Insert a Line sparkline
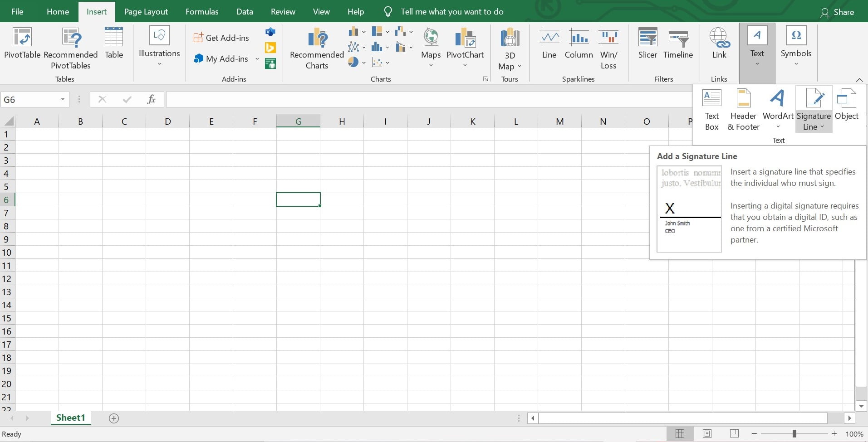The height and width of the screenshot is (442, 868). (x=549, y=44)
